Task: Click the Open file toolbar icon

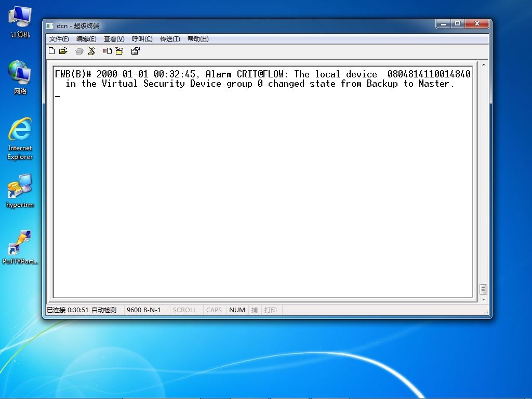Action: click(63, 51)
